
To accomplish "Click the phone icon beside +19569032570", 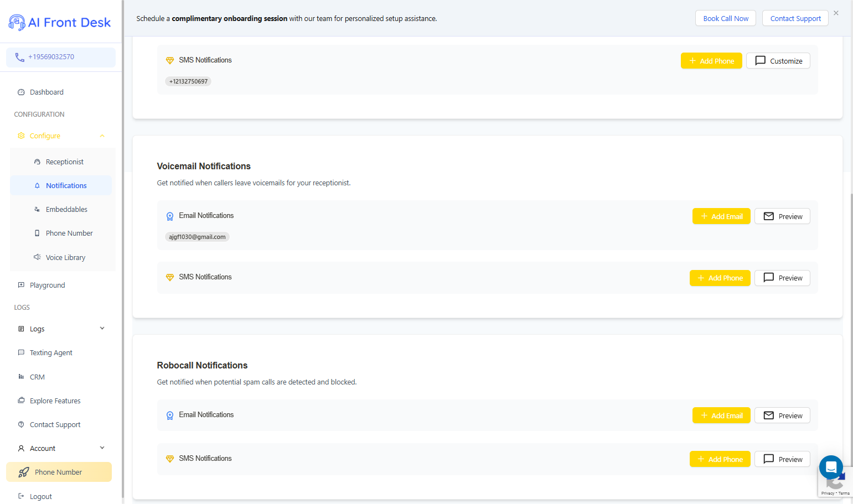I will point(20,57).
